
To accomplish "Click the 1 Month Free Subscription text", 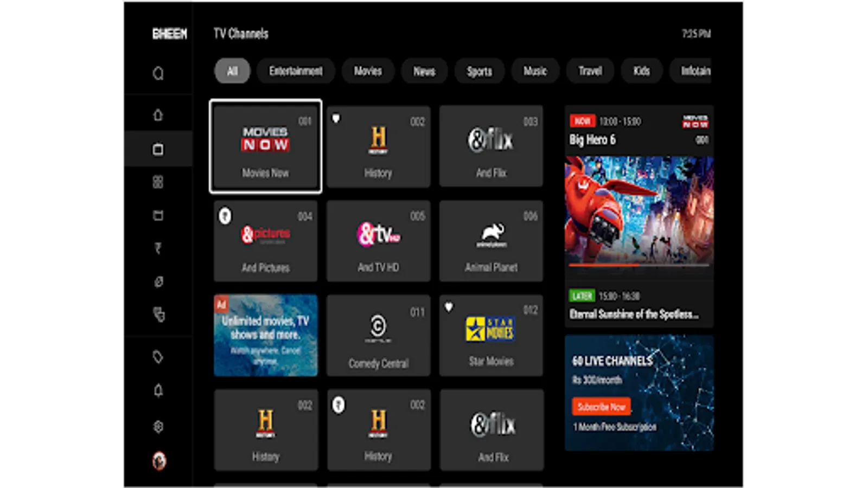I will (615, 427).
